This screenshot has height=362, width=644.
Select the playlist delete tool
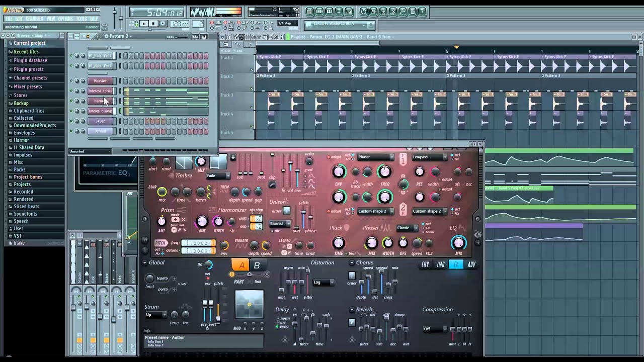click(x=248, y=37)
